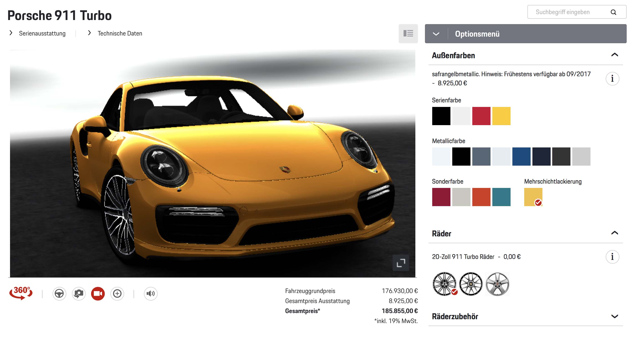Click the Fahrzeuggrundpreis label
The image size is (644, 339).
coord(310,291)
